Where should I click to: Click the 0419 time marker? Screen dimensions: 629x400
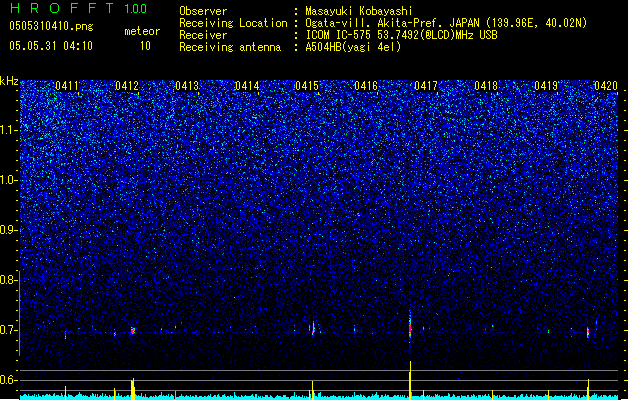point(546,86)
